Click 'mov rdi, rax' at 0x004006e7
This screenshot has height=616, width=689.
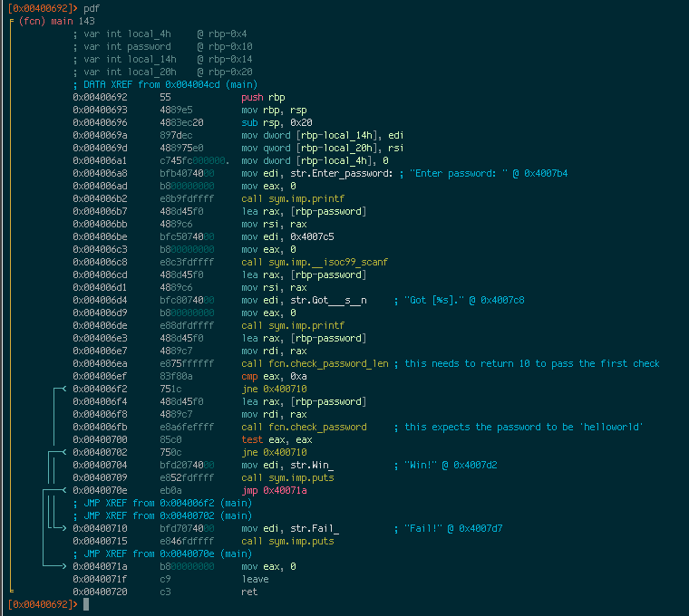[274, 351]
